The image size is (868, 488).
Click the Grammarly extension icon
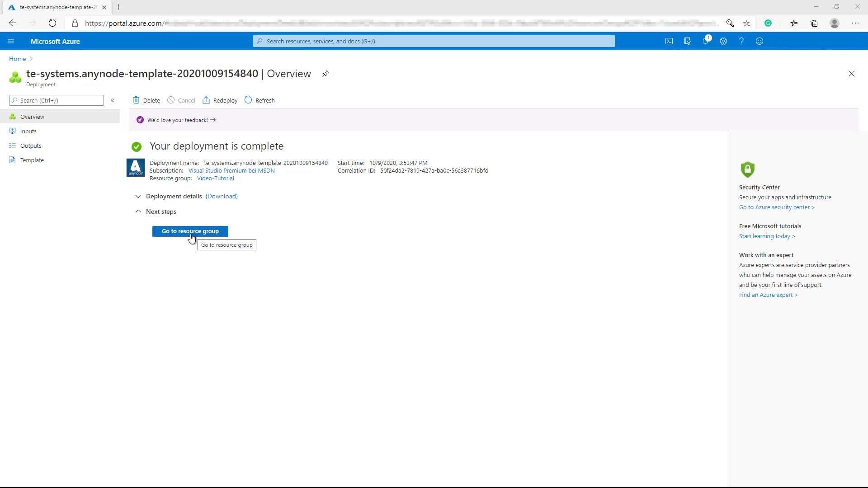point(768,23)
